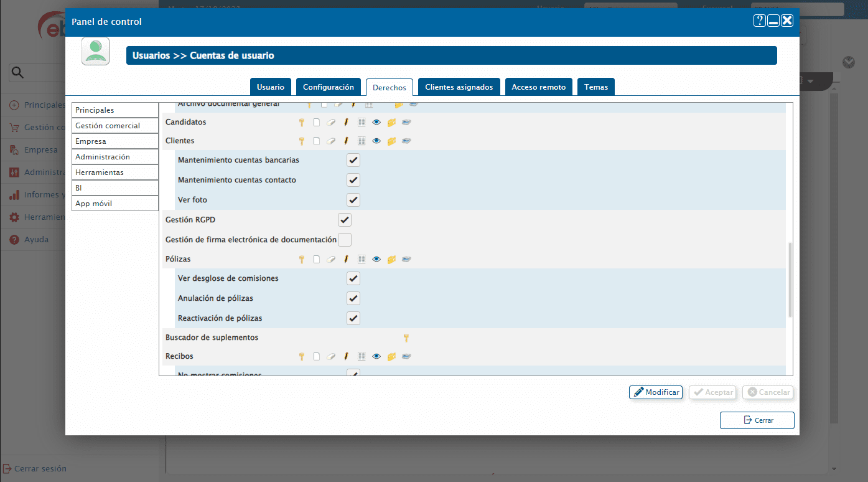
Task: Switch to the Usuario tab
Action: [x=271, y=87]
